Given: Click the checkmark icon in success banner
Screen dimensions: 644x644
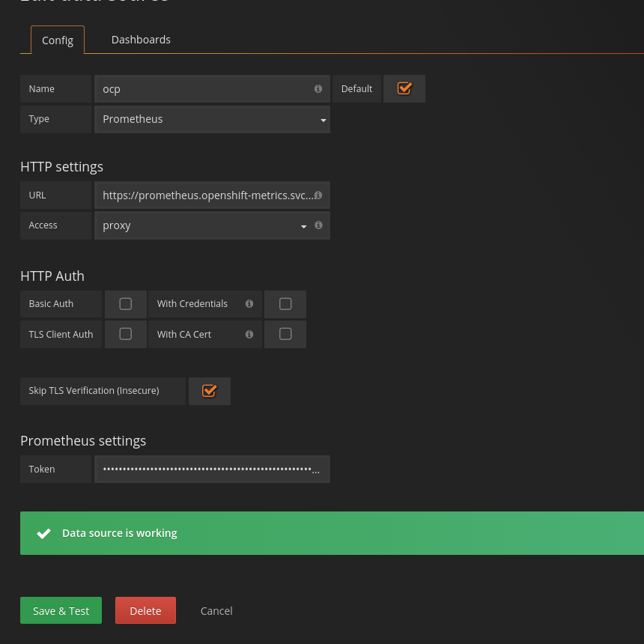Looking at the screenshot, I should [44, 533].
